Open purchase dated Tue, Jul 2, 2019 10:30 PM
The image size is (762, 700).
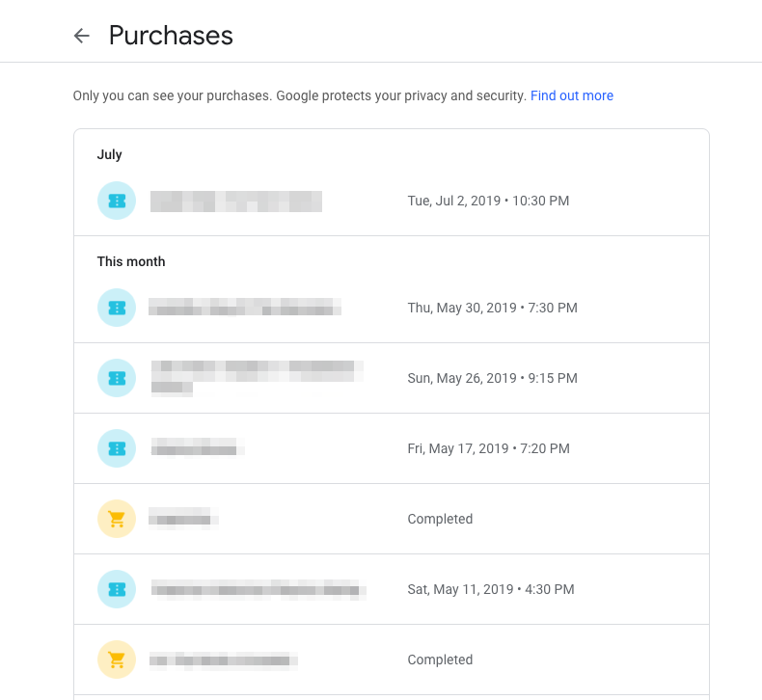click(392, 201)
